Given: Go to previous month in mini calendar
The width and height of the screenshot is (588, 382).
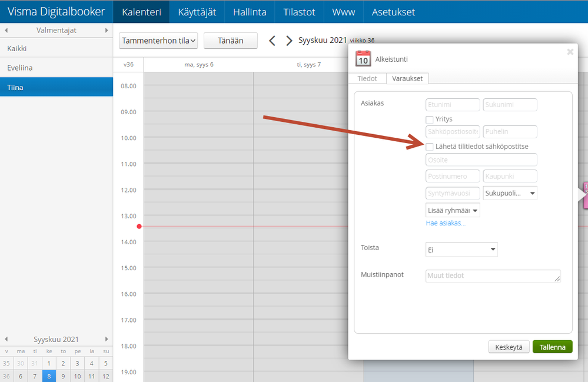Looking at the screenshot, I should coord(6,339).
